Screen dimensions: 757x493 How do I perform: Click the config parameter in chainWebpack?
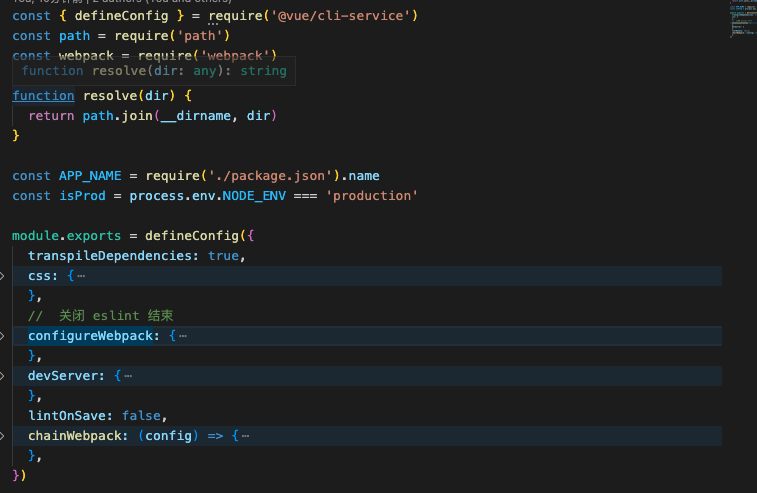point(168,436)
